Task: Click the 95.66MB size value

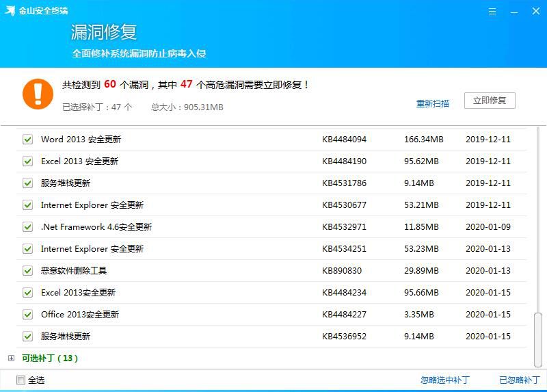Action: 421,293
